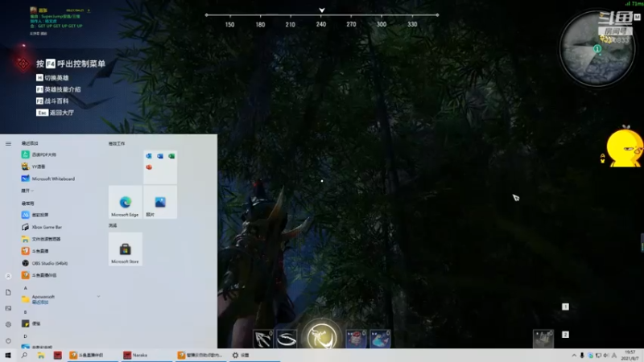Click the user account icon in Start sidebar

8,276
